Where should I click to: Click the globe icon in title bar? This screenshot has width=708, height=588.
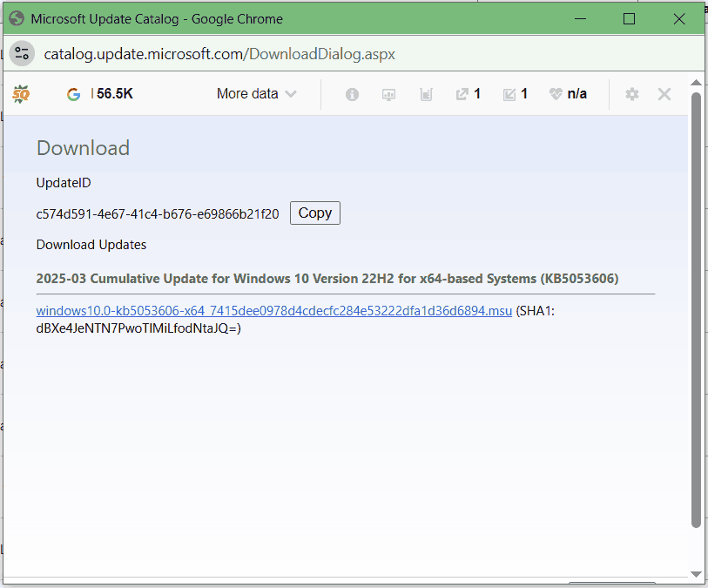[17, 18]
